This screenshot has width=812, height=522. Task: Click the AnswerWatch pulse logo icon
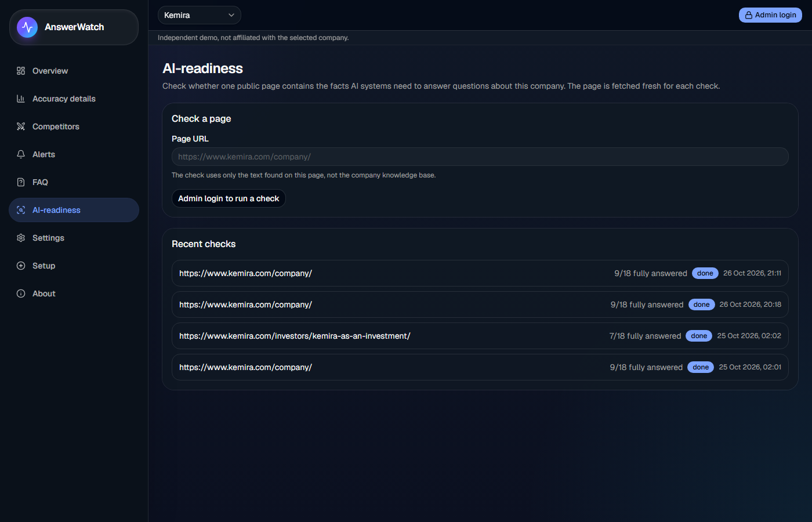(x=27, y=27)
